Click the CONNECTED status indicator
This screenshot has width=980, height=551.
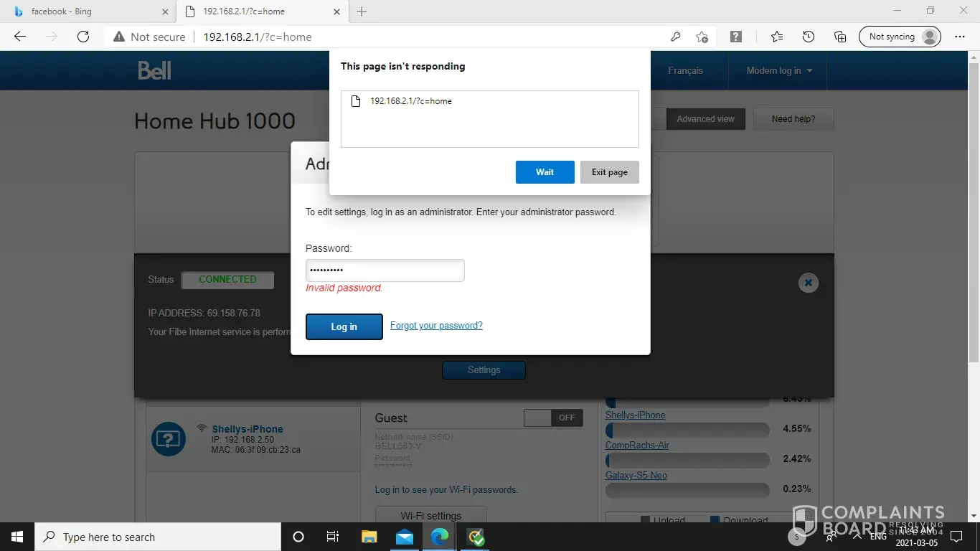(x=227, y=280)
